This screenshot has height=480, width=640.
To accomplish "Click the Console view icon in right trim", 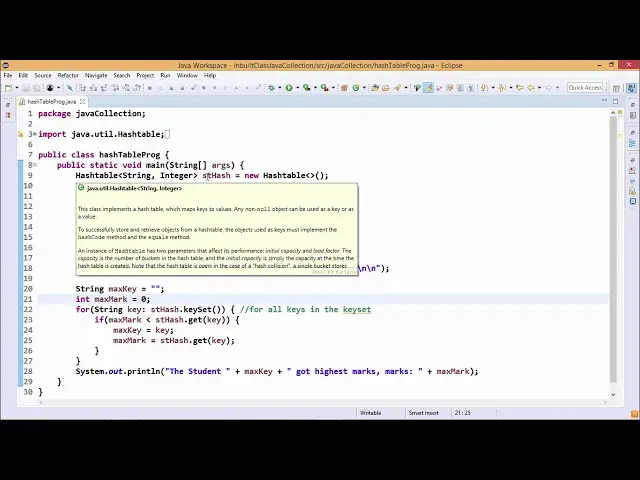I will [632, 201].
